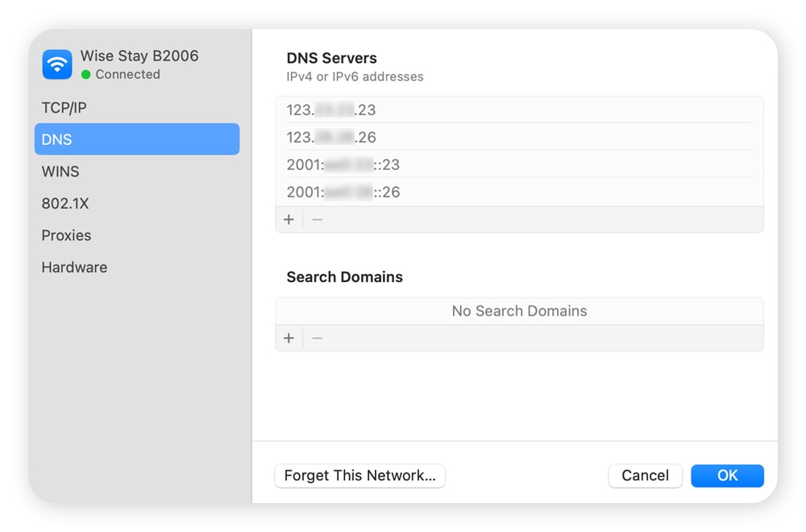Open the Hardware settings pane
806x532 pixels.
click(74, 267)
